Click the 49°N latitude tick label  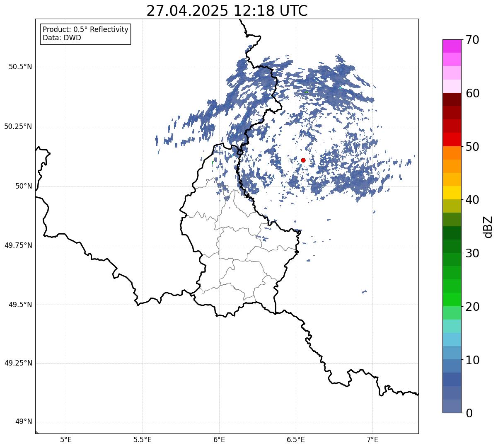pyautogui.click(x=24, y=422)
